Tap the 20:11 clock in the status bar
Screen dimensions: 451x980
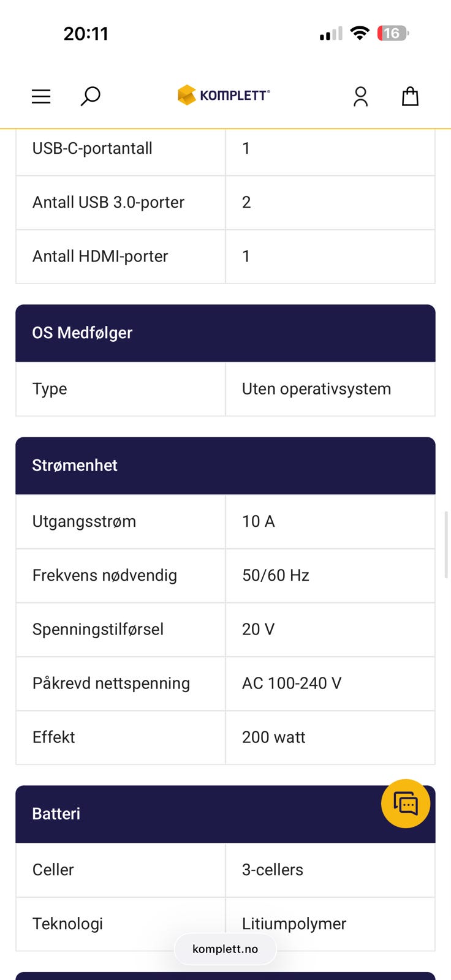pyautogui.click(x=86, y=33)
